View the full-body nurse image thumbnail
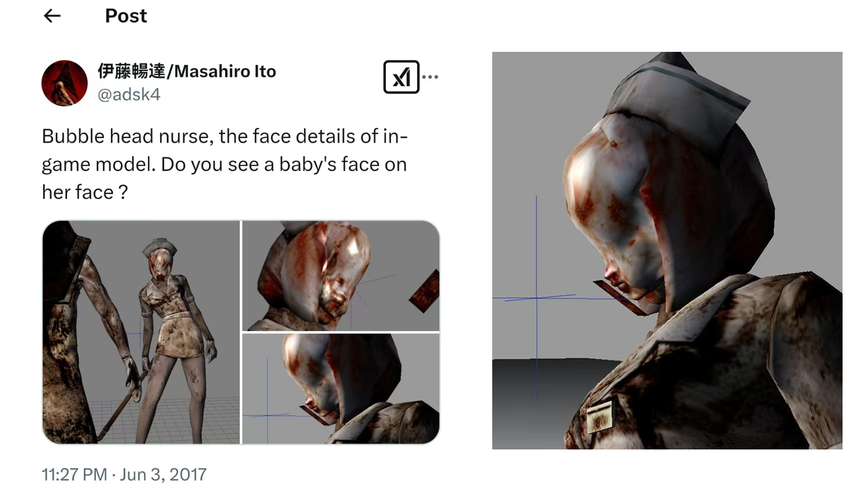Viewport: 868px width, 492px height. (x=141, y=332)
